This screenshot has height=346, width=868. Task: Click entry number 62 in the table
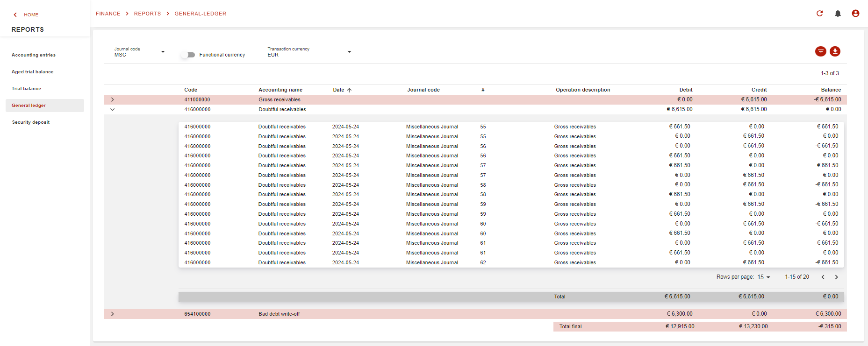(483, 262)
